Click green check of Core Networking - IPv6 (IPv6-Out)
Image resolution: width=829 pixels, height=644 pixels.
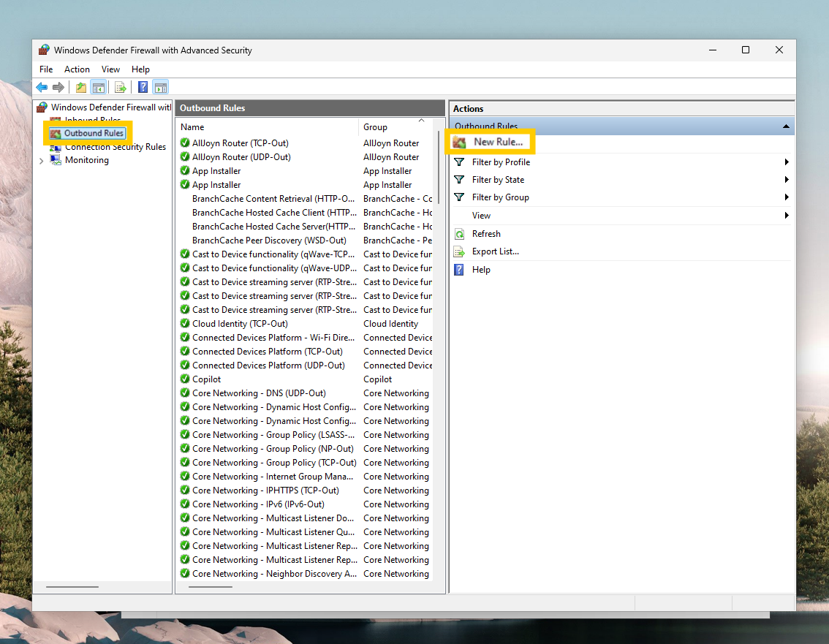185,504
